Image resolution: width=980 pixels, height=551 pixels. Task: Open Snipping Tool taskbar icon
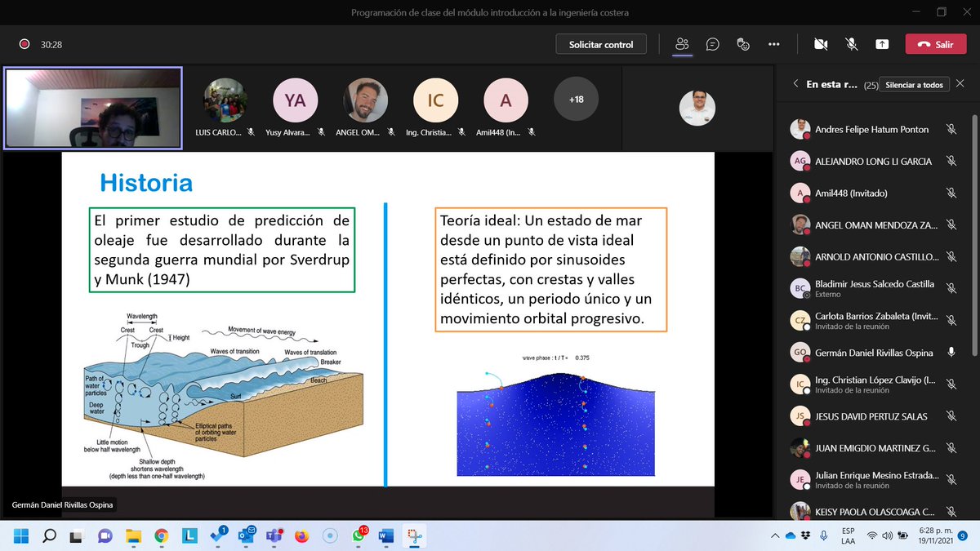[x=415, y=536]
